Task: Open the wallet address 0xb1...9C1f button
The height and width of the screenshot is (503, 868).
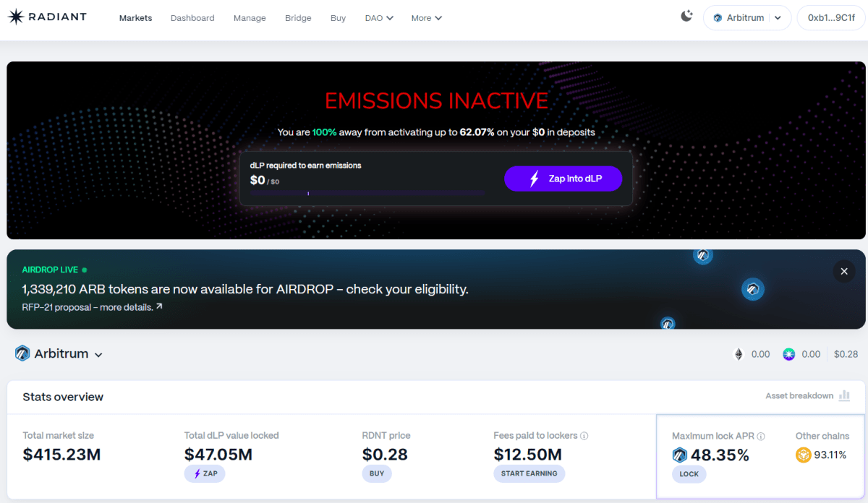Action: (830, 18)
